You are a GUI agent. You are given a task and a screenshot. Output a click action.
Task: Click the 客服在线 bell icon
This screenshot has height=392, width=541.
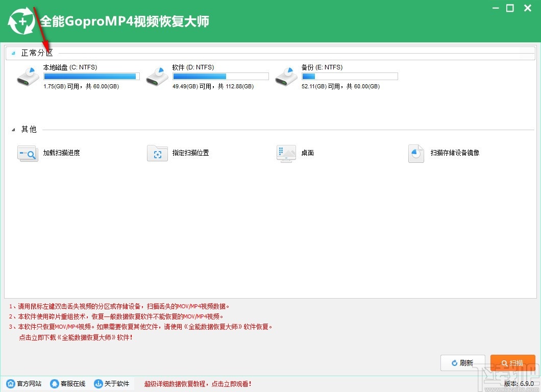tap(55, 384)
